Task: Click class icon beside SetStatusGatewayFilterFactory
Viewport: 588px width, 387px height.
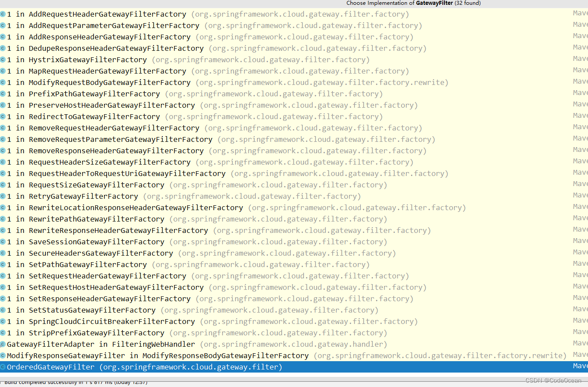Action: click(x=3, y=310)
